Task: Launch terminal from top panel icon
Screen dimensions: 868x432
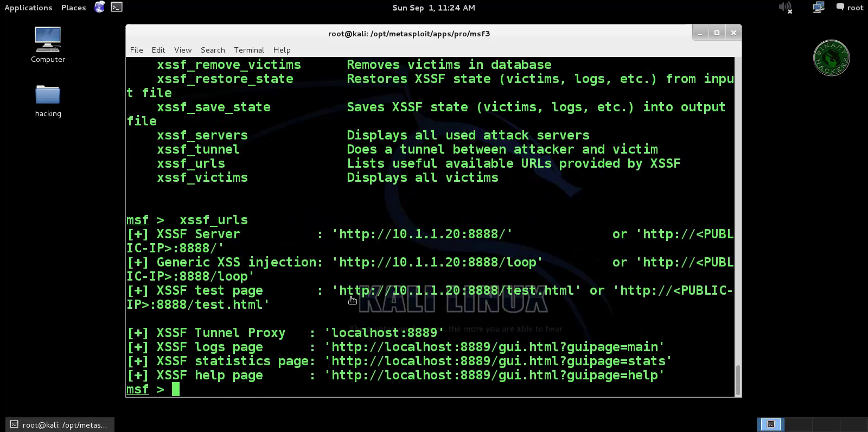Action: [x=117, y=7]
